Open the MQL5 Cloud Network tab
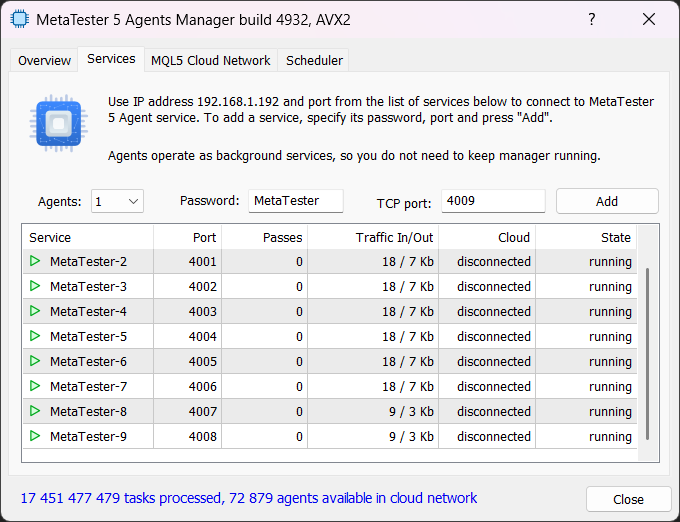The height and width of the screenshot is (522, 680). coord(210,60)
